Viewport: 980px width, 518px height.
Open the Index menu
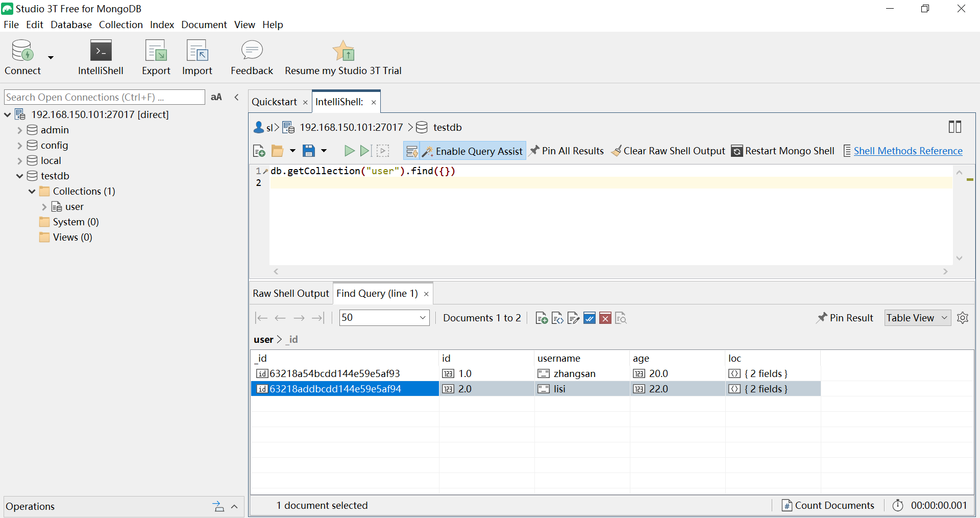(162, 25)
